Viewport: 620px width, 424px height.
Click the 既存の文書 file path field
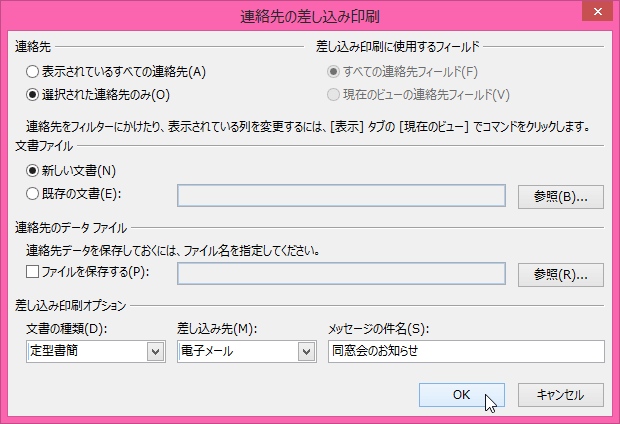(341, 195)
